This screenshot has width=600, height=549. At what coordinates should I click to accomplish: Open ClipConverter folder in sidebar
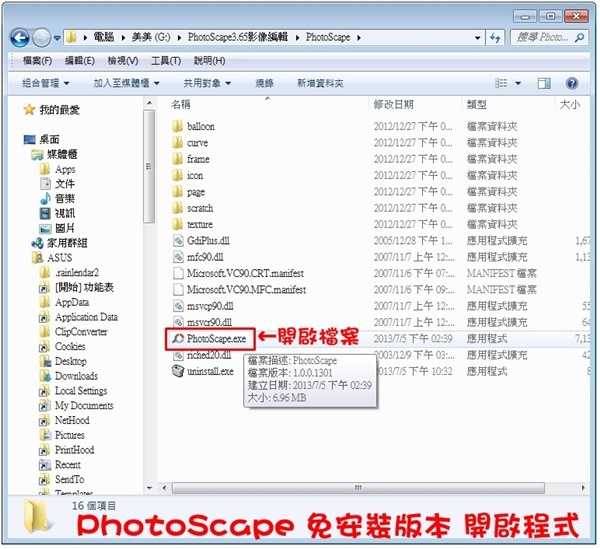pyautogui.click(x=73, y=332)
